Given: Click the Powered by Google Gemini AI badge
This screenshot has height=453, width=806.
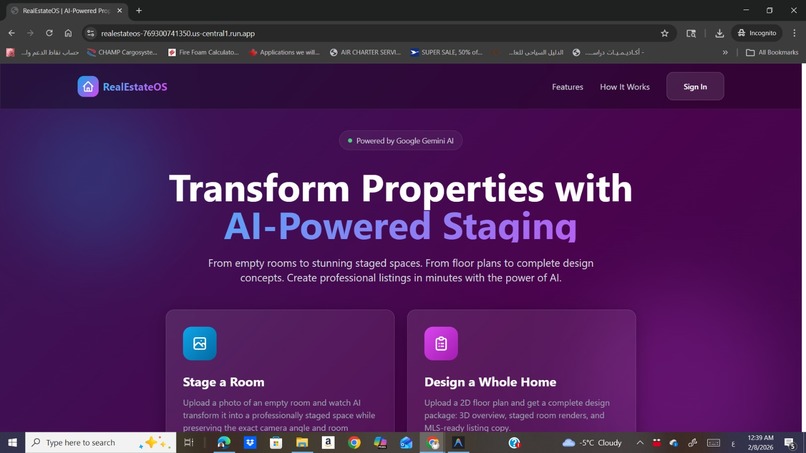Looking at the screenshot, I should (x=400, y=140).
